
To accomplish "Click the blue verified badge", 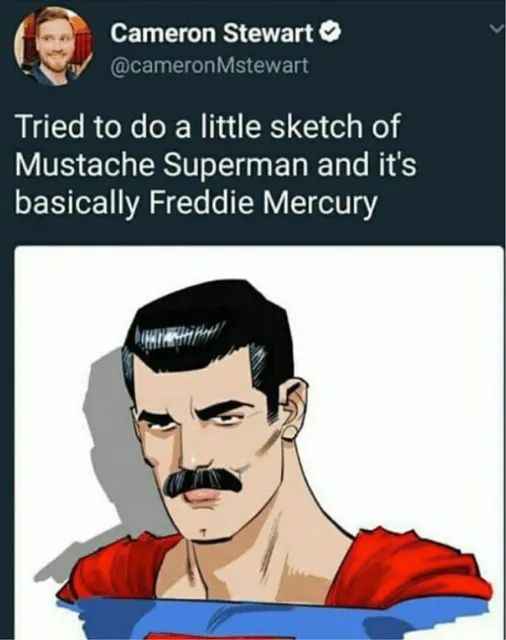I will pos(331,33).
